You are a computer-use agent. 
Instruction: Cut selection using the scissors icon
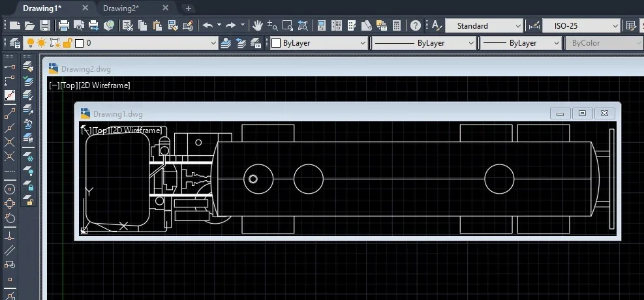[128, 25]
